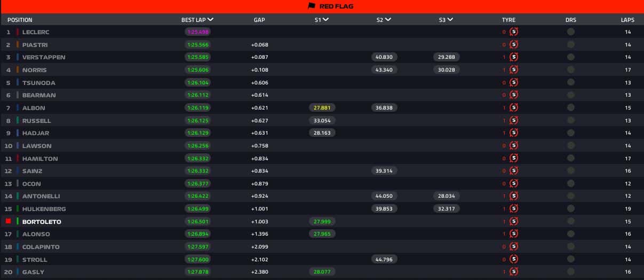This screenshot has height=280, width=644.
Task: Open the S2 sector column dropdown
Action: click(x=388, y=19)
